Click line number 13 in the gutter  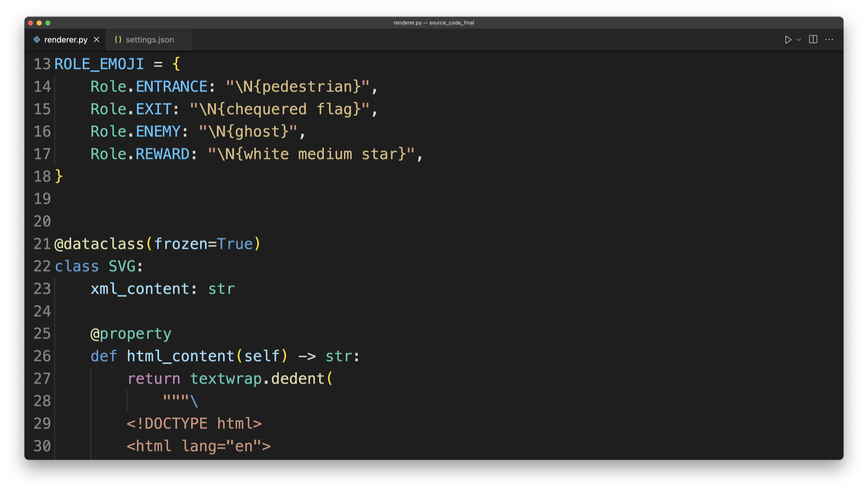pos(42,64)
